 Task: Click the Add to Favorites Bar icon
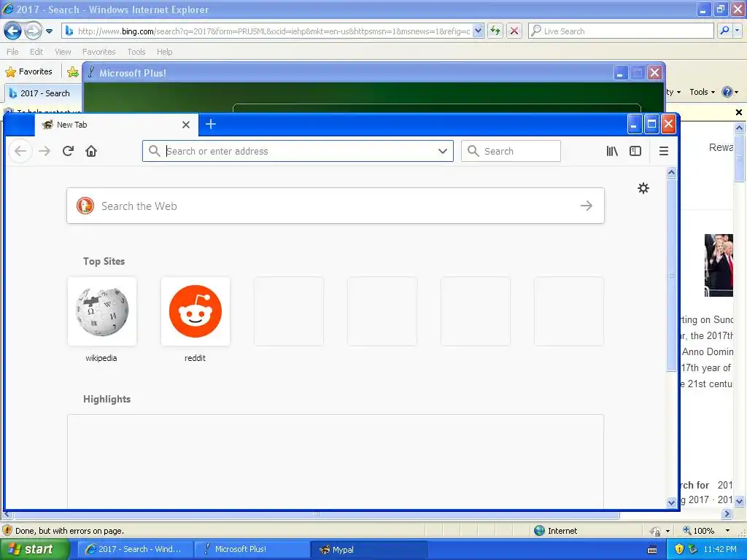[73, 72]
